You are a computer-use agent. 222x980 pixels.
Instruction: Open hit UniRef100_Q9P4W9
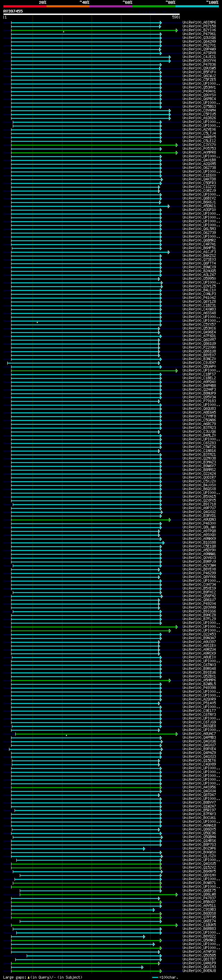pos(199,49)
